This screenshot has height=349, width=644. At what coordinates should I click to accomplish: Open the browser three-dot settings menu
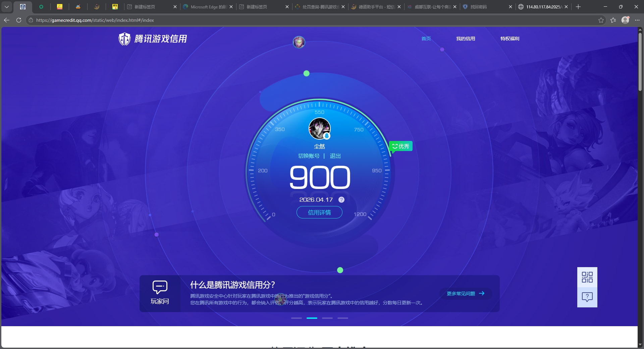click(x=638, y=20)
